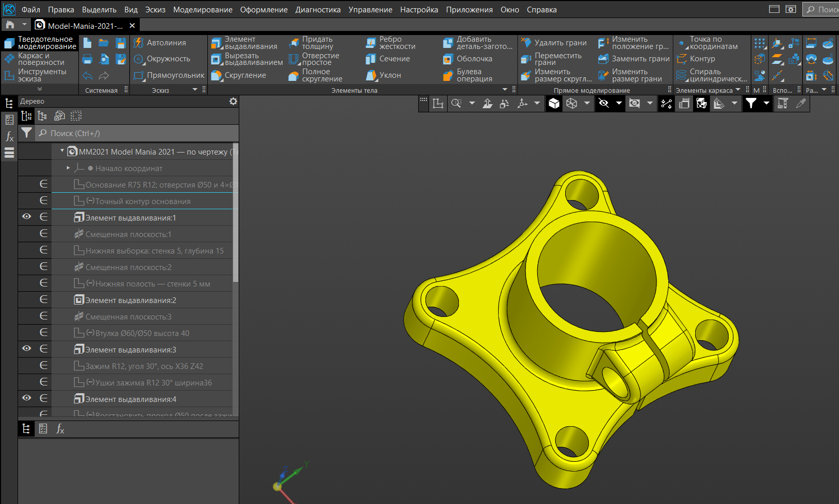Open tree panel settings gear

[233, 102]
